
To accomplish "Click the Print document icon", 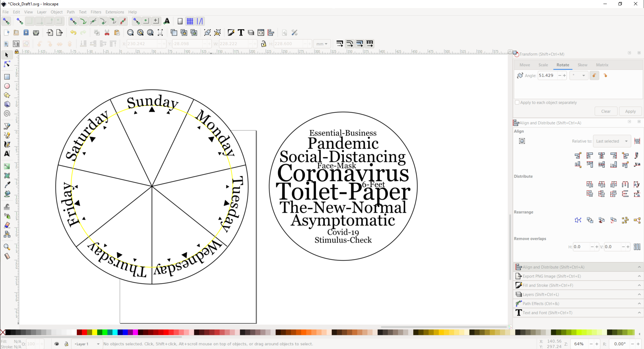I will pyautogui.click(x=36, y=33).
